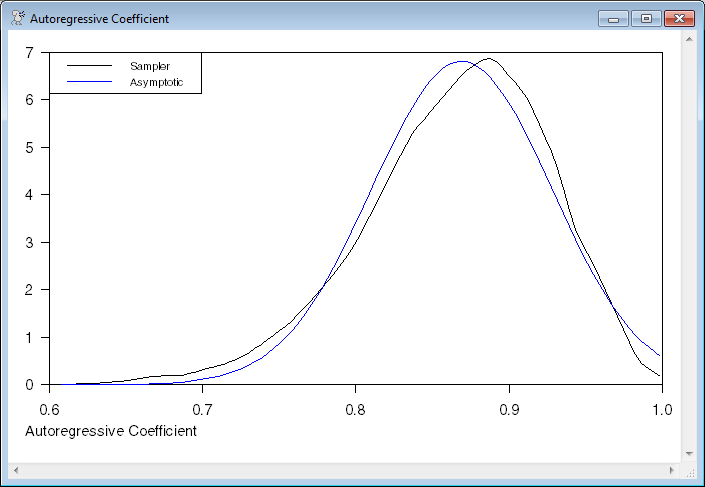Click the horizontal scrollbar left arrow
This screenshot has height=487, width=705.
[x=16, y=469]
